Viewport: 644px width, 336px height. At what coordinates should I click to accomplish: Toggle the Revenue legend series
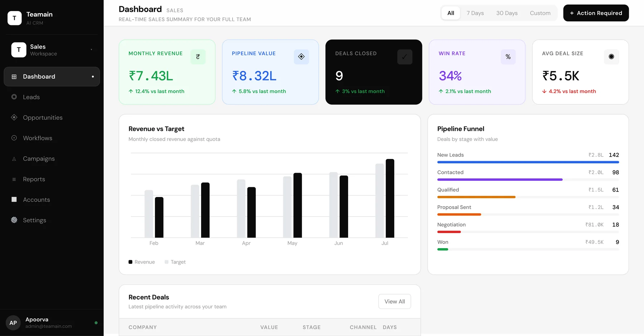pos(142,262)
